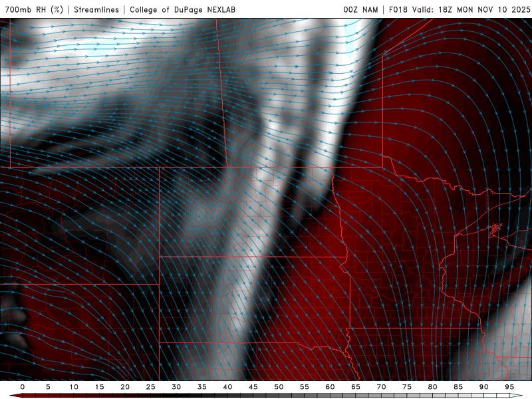Click the "0" label on the color scale

coord(23,387)
